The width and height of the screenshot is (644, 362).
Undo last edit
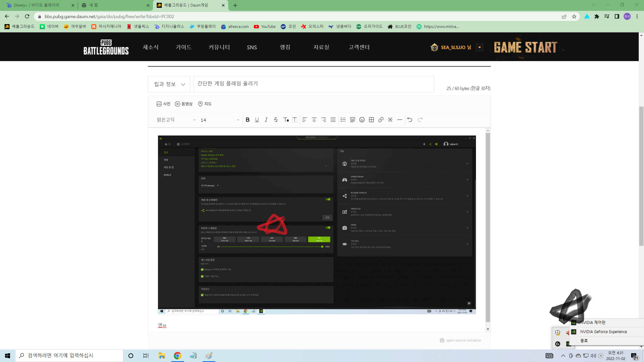point(410,120)
